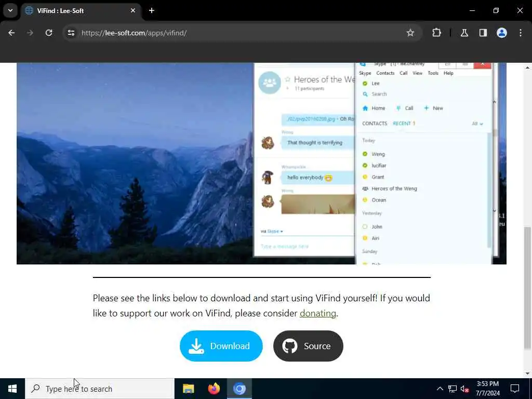Click the muted volume tray icon
The height and width of the screenshot is (399, 532).
point(465,389)
